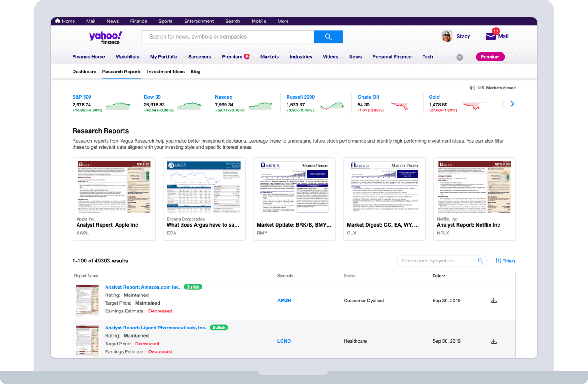Open Sports in the top bar

click(165, 21)
